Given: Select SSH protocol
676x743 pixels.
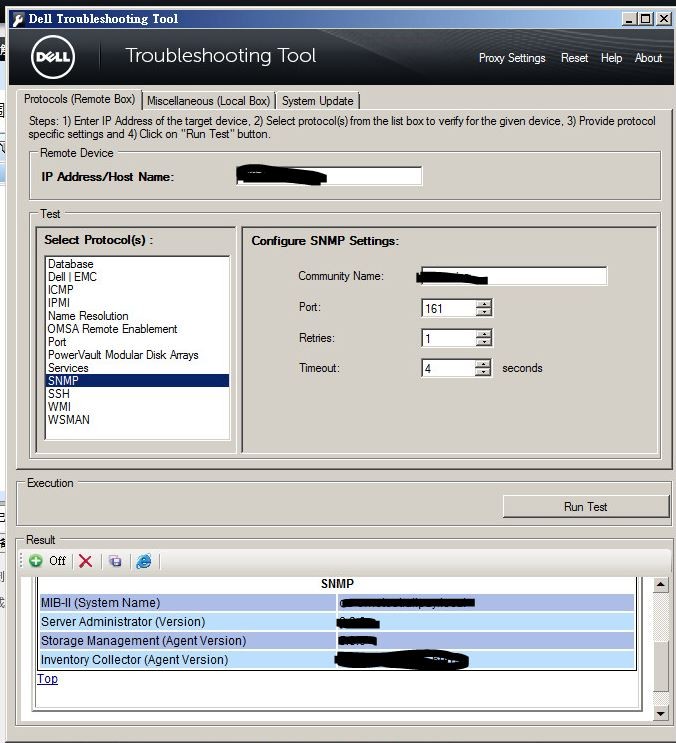Looking at the screenshot, I should pos(137,394).
